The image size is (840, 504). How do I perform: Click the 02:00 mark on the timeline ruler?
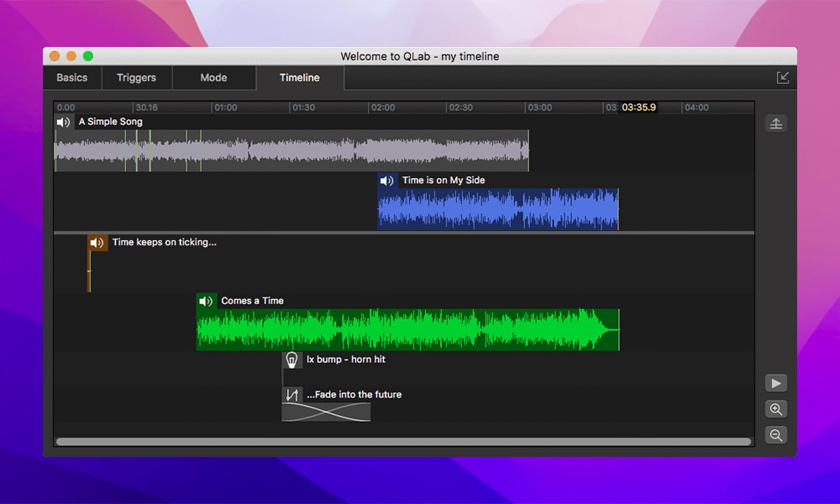pyautogui.click(x=382, y=108)
